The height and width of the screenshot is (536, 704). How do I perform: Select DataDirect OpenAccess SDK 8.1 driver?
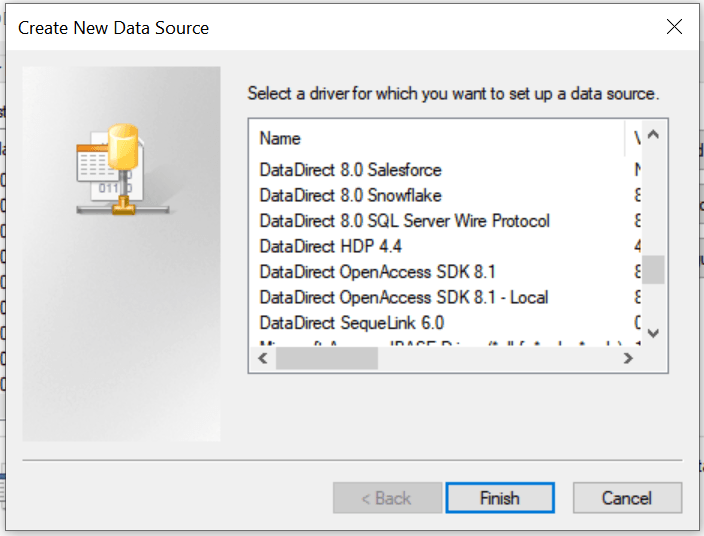(x=377, y=272)
